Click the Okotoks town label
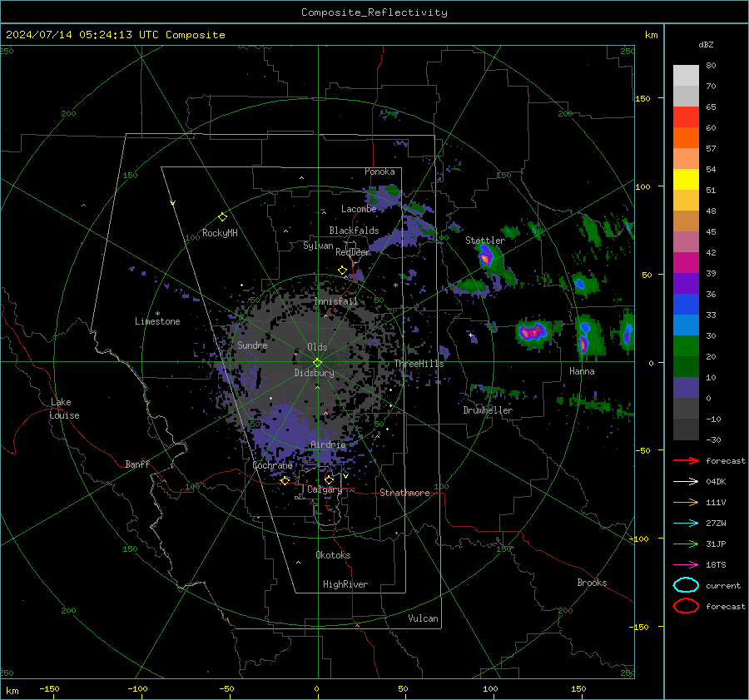749x700 pixels. (x=333, y=555)
